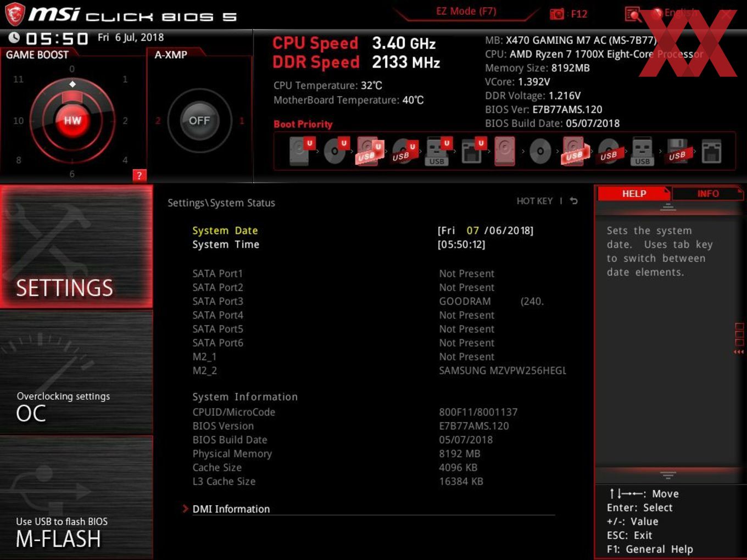Image resolution: width=747 pixels, height=560 pixels.
Task: Click the SAMSUNG MZVPW256HEGL M2_2 entry
Action: coord(503,371)
